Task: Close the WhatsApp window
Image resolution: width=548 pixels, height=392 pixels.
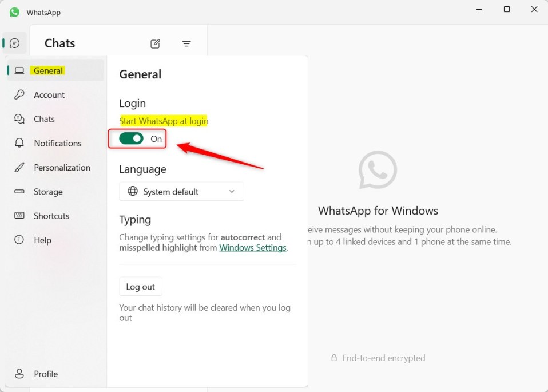Action: click(x=534, y=9)
